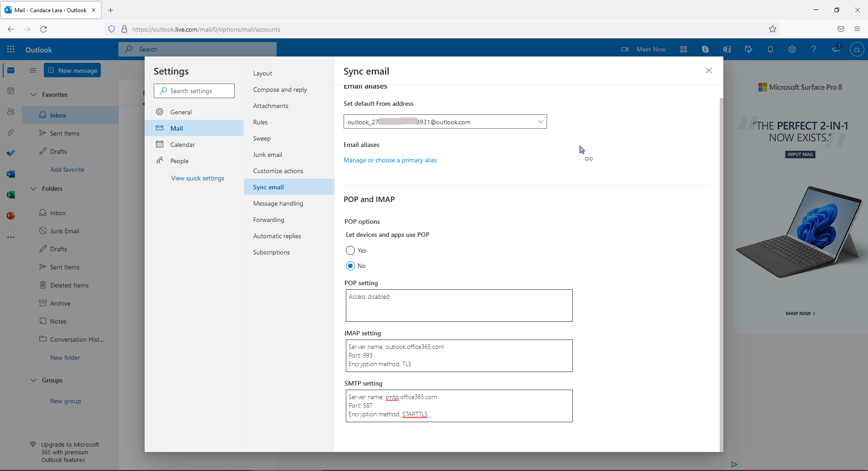Open Attachments settings
Image resolution: width=868 pixels, height=471 pixels.
[x=289, y=106]
